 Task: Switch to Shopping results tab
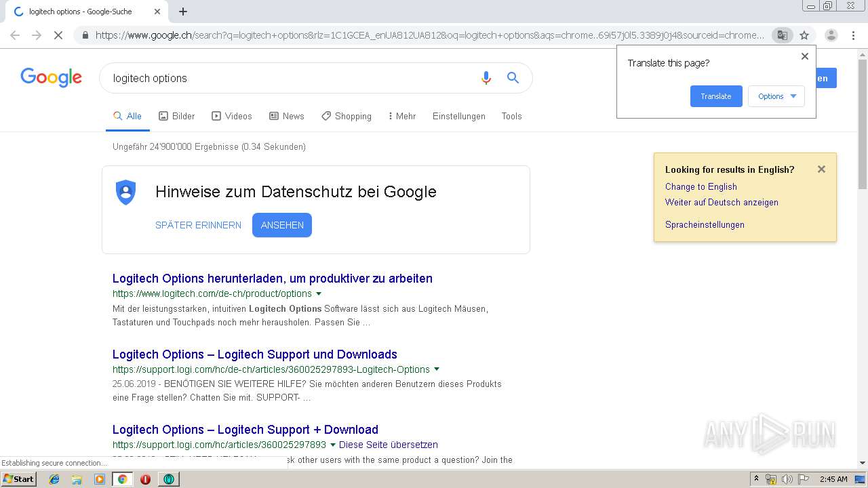pyautogui.click(x=347, y=116)
